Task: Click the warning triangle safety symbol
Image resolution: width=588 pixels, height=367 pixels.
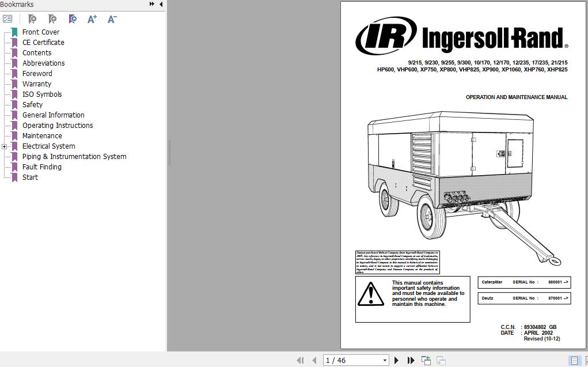Action: [370, 294]
